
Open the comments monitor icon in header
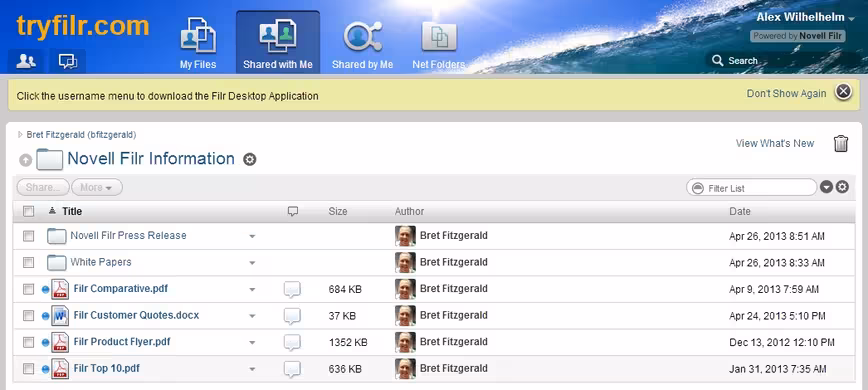tap(68, 61)
